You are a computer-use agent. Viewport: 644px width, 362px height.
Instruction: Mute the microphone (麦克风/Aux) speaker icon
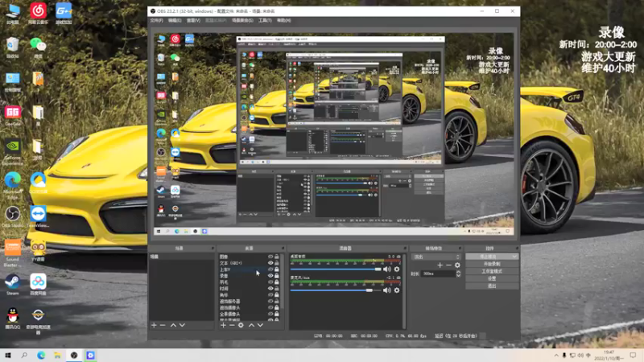(x=387, y=290)
